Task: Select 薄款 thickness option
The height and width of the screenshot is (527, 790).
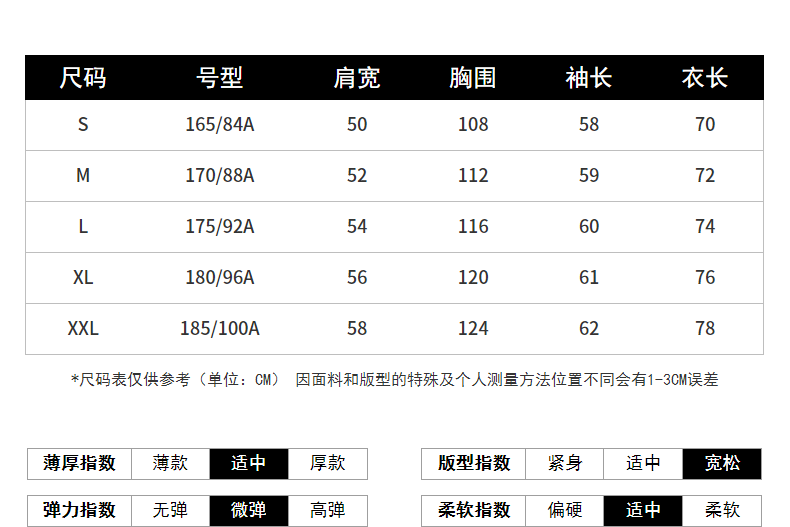Action: click(170, 464)
